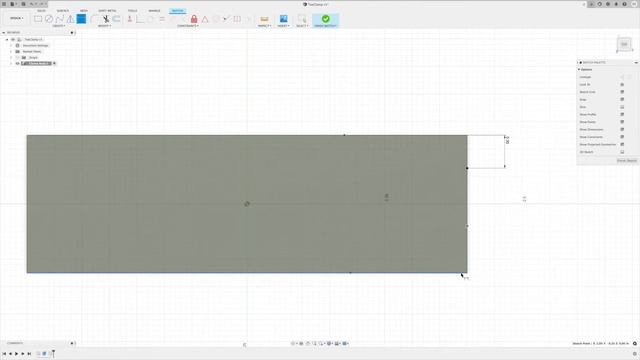Apply the Fix/Unfix lock constraint
This screenshot has width=640, height=360.
pos(194,19)
